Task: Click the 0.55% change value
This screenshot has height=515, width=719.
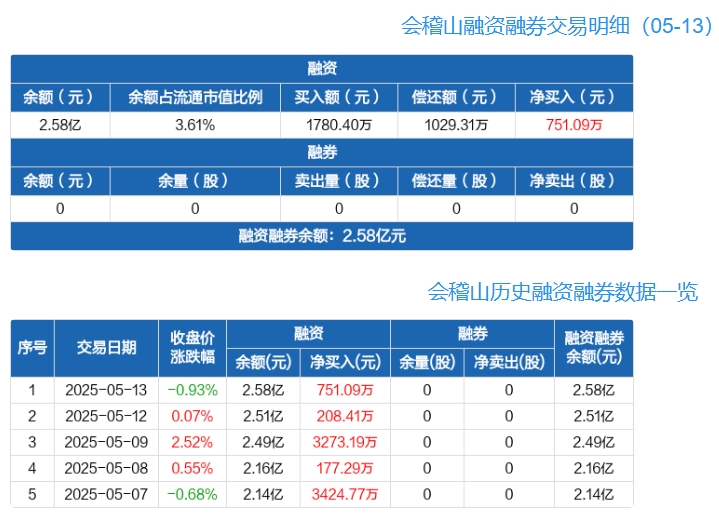Action: coord(192,469)
